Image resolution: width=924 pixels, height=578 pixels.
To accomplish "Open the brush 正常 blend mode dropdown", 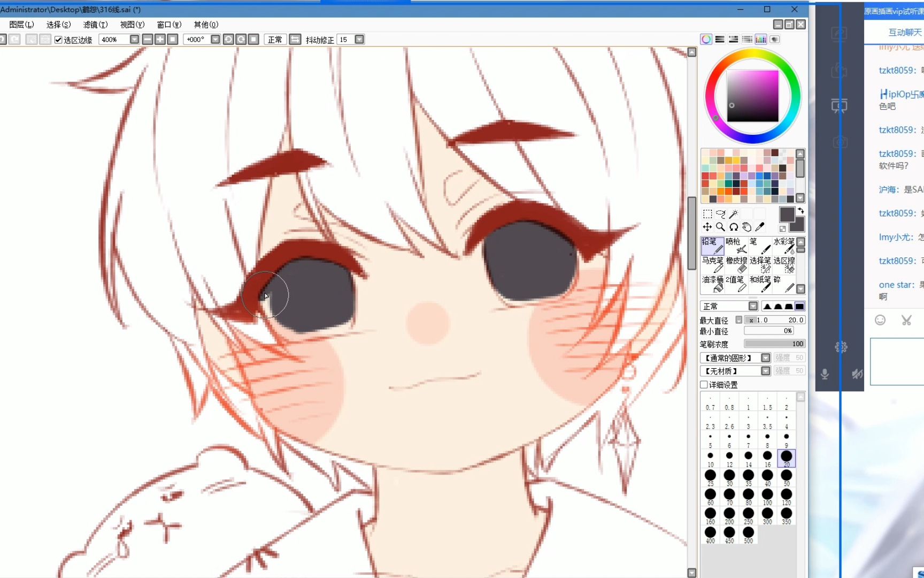I will tap(753, 306).
